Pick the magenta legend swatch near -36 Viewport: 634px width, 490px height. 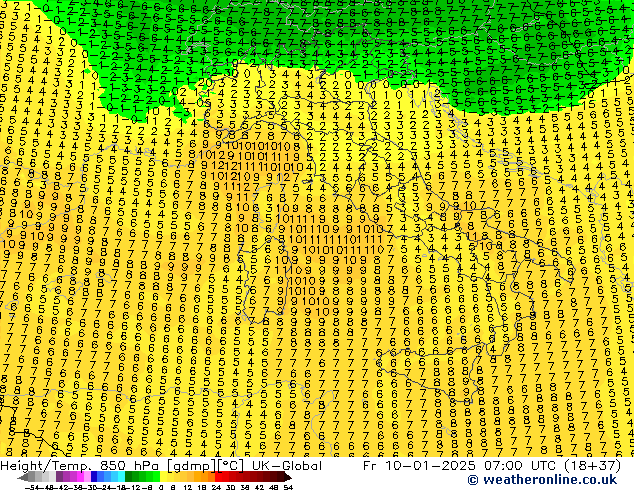[80, 477]
